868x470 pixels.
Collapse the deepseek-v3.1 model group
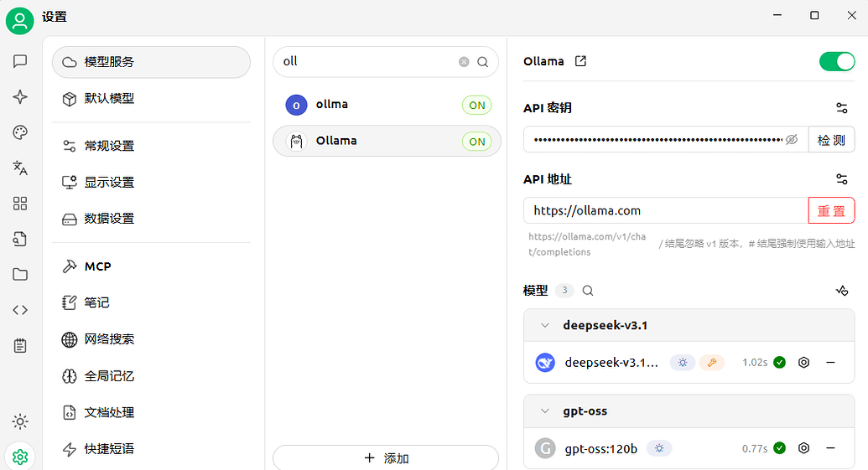coord(545,325)
